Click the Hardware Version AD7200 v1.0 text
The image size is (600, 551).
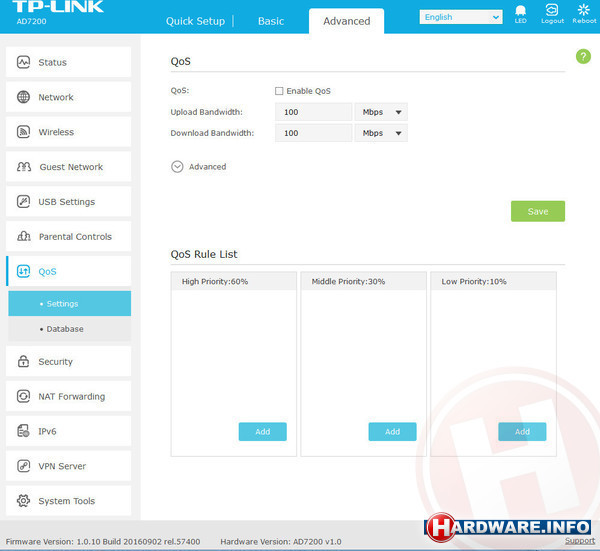280,541
